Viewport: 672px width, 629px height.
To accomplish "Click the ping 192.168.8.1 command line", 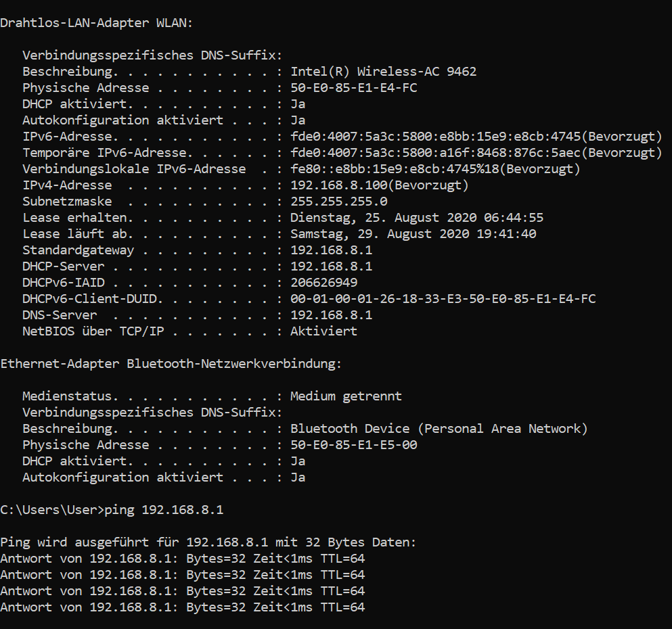I will pyautogui.click(x=112, y=510).
